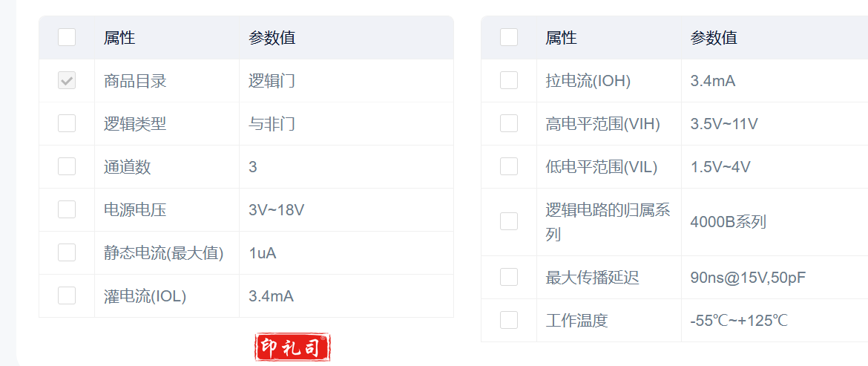Click the 与非门 logic type value
Screen dimensions: 868x366
[272, 124]
